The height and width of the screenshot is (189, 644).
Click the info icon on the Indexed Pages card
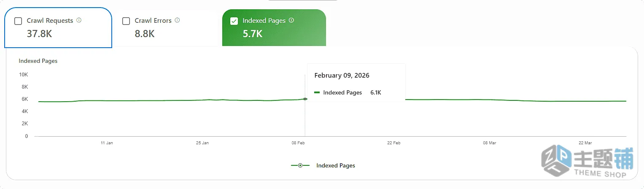291,20
